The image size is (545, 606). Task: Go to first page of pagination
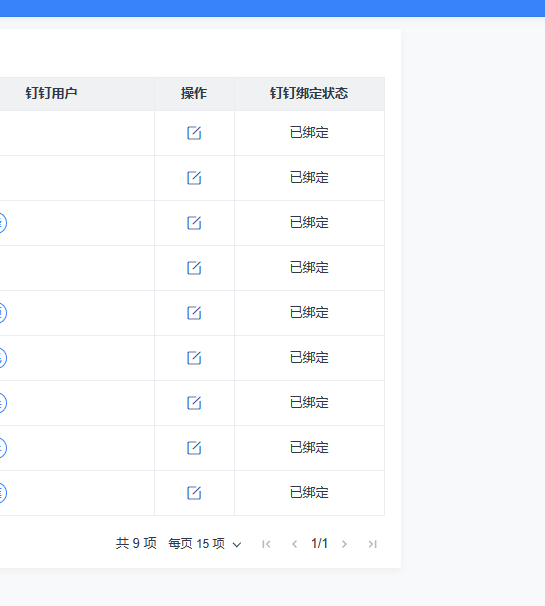pyautogui.click(x=266, y=544)
